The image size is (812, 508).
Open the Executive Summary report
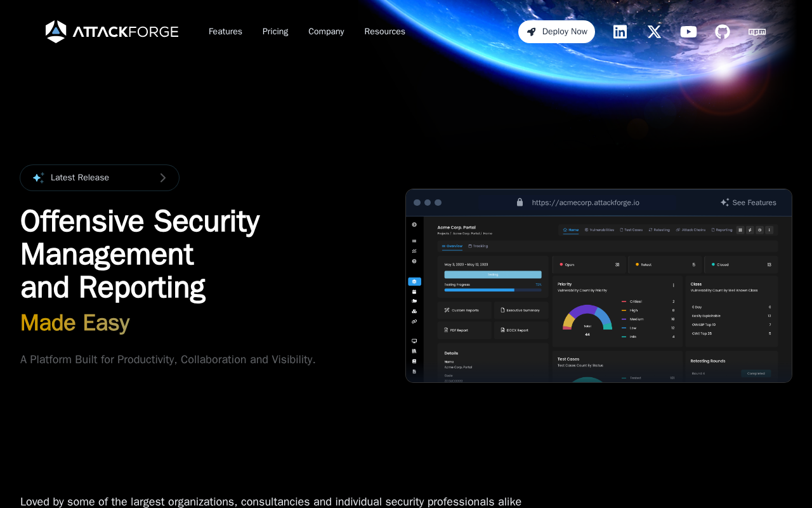point(521,311)
